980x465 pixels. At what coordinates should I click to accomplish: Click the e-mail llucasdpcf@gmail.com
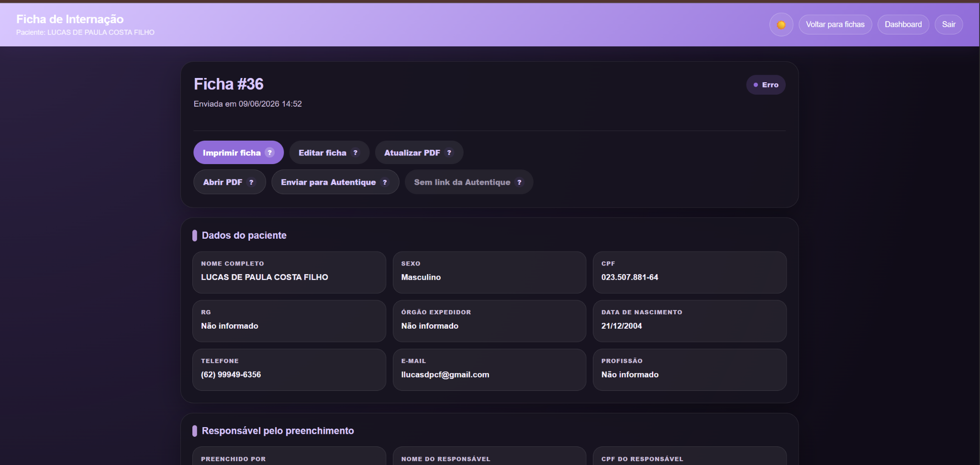click(x=445, y=375)
